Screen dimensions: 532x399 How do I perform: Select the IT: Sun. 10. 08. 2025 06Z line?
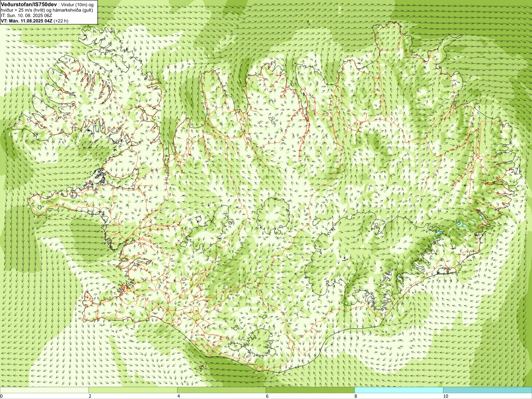[26, 15]
